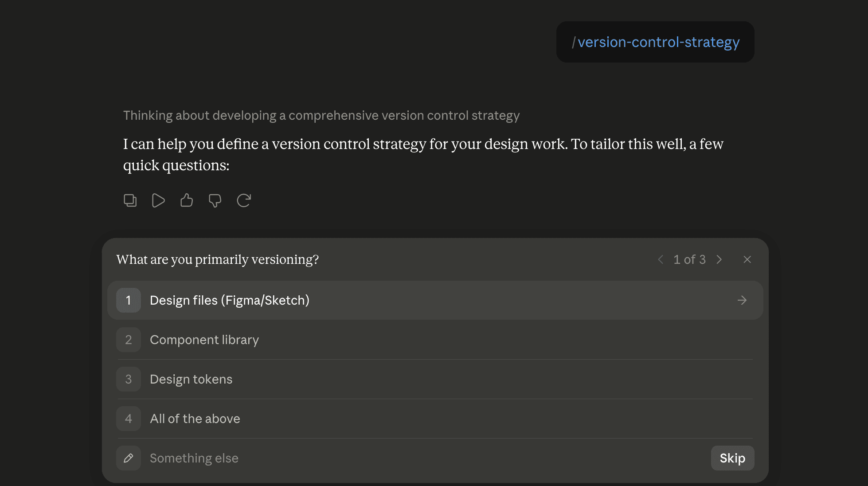Viewport: 868px width, 486px height.
Task: Click the '1 of 3' page indicator
Action: pyautogui.click(x=689, y=259)
